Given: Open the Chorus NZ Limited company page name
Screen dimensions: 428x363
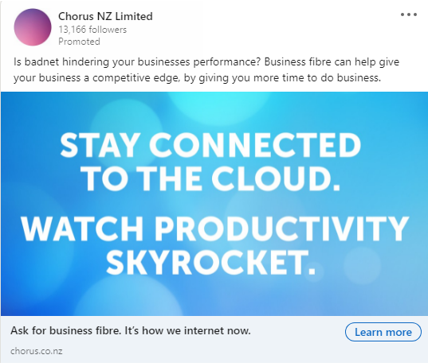Looking at the screenshot, I should click(105, 16).
